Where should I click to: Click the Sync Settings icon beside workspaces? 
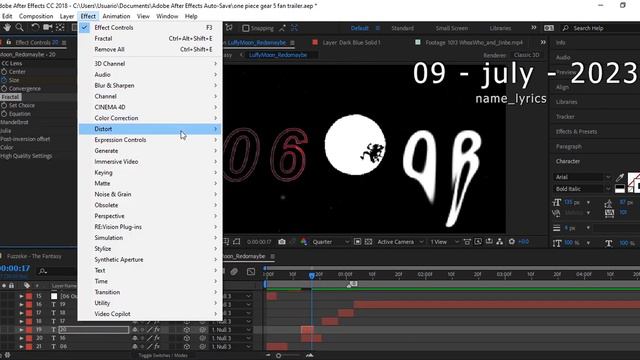(549, 28)
